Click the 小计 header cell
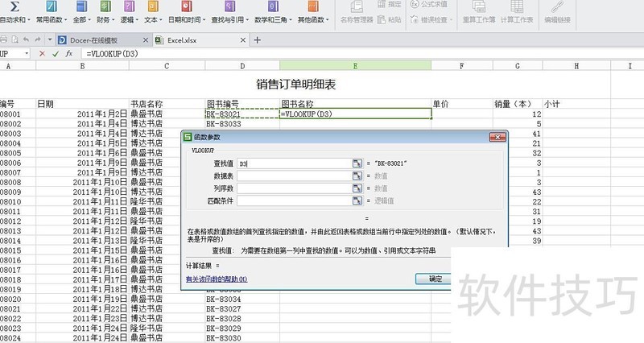Screen dimensions: 644x343 pos(576,104)
